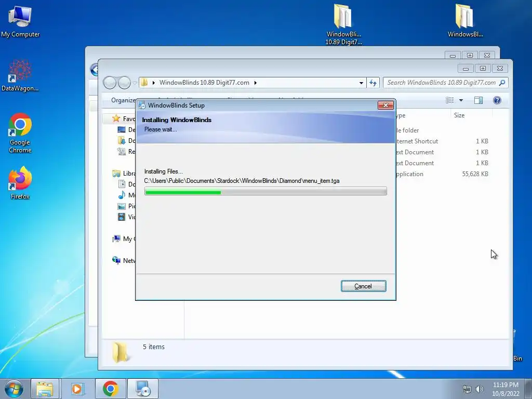
Task: Open My Computer desktop icon
Action: click(20, 20)
